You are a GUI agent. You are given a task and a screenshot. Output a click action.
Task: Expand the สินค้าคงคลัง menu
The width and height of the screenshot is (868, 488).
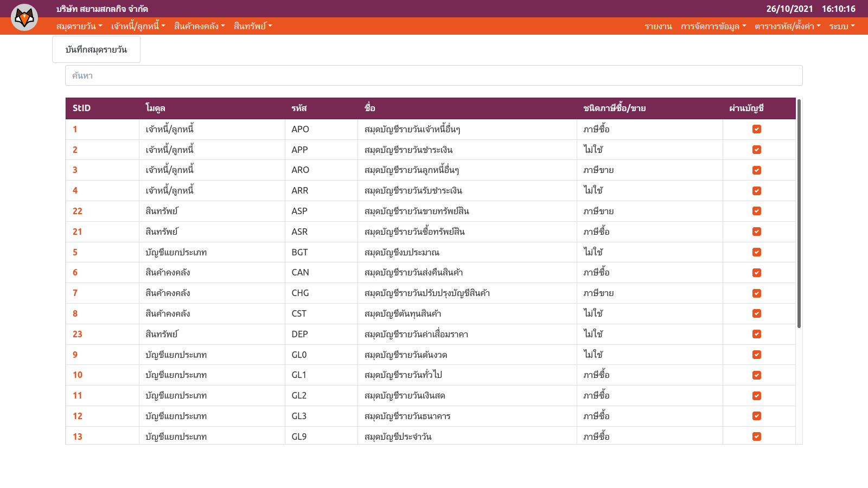pos(199,26)
